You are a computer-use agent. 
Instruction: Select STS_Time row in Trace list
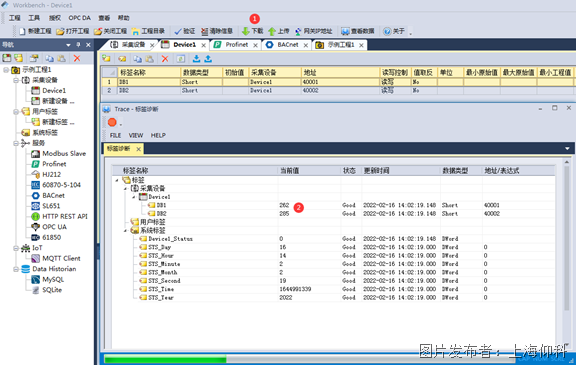click(x=333, y=289)
